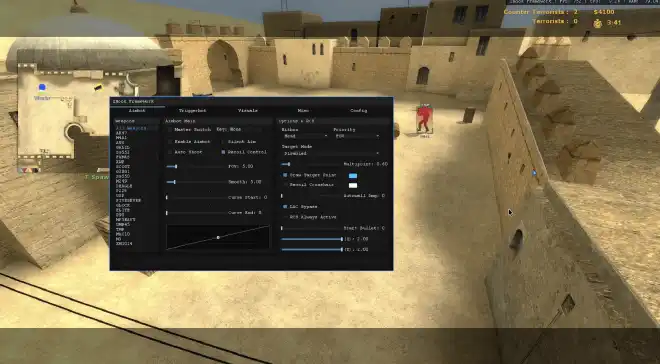Open the Hitbox dropdown
This screenshot has width=660, height=364.
[x=305, y=136]
